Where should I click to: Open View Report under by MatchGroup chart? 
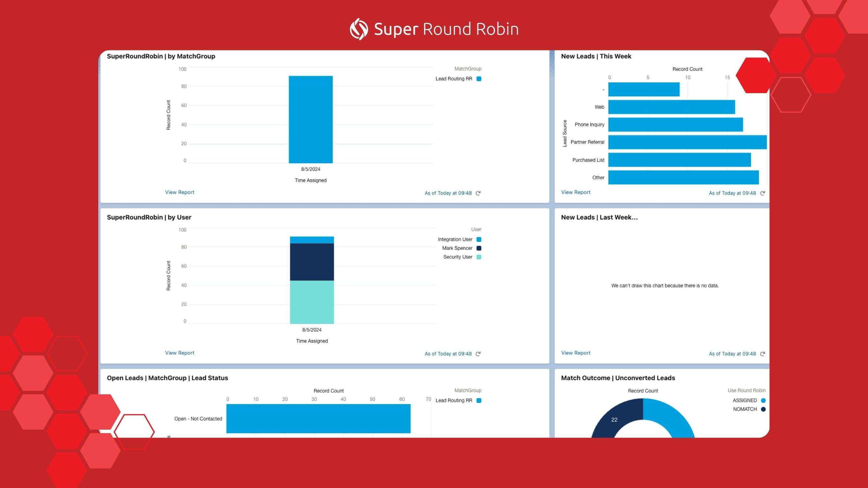(180, 192)
